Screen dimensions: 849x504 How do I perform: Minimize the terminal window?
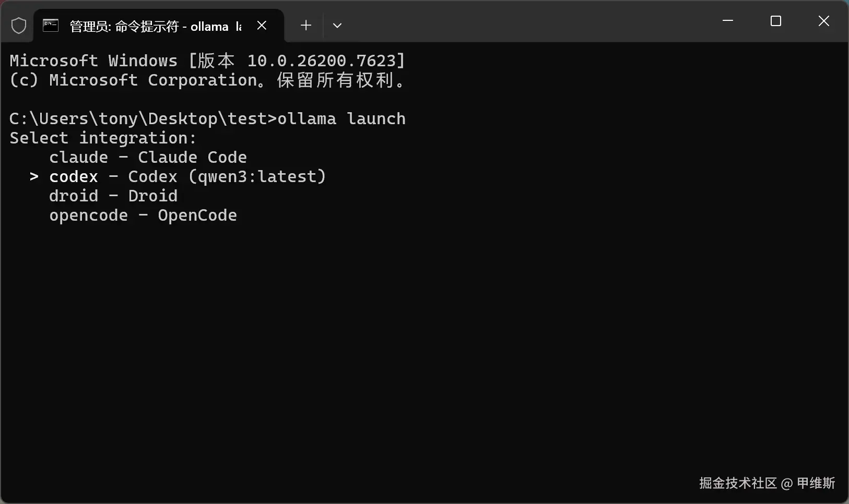coord(728,21)
